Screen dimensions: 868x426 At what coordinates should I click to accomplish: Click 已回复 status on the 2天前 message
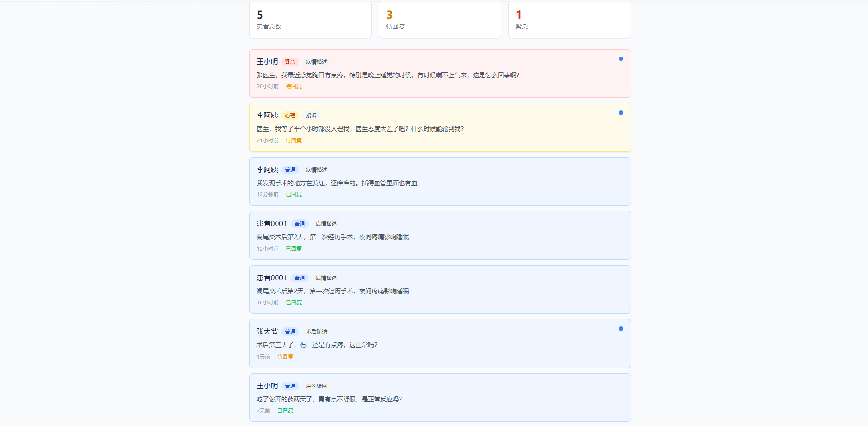pyautogui.click(x=285, y=410)
